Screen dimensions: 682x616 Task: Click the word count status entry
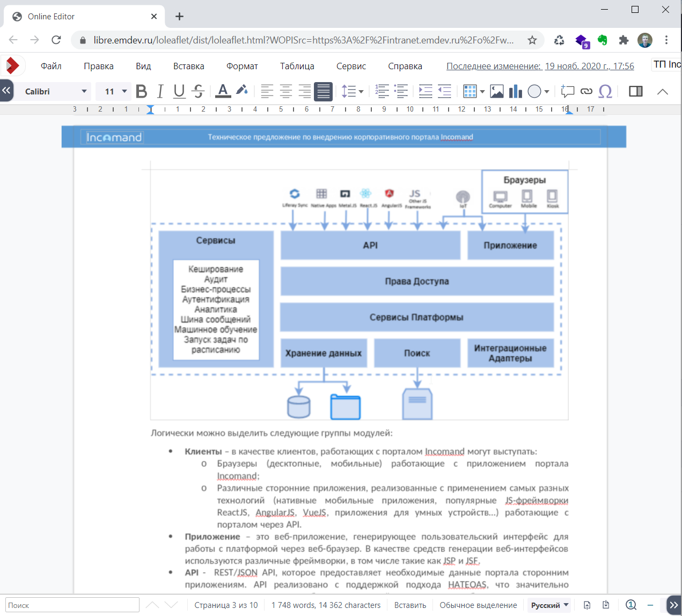pyautogui.click(x=326, y=605)
